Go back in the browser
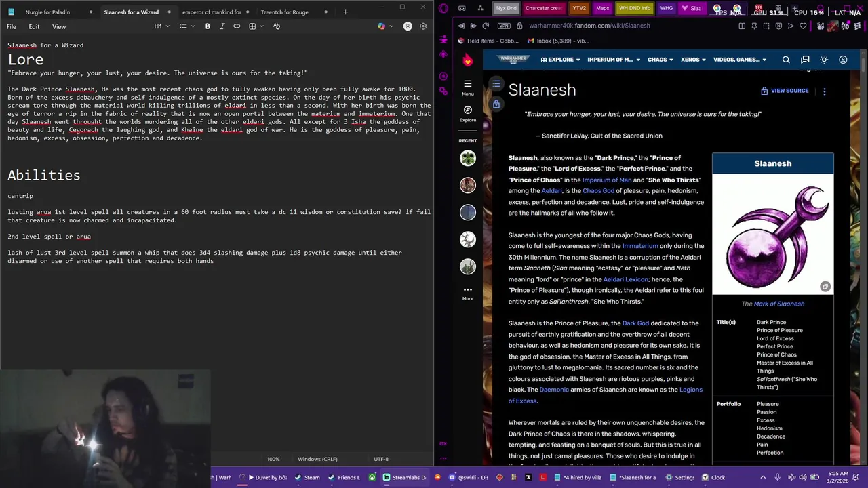The width and height of the screenshot is (868, 488). coord(461,26)
